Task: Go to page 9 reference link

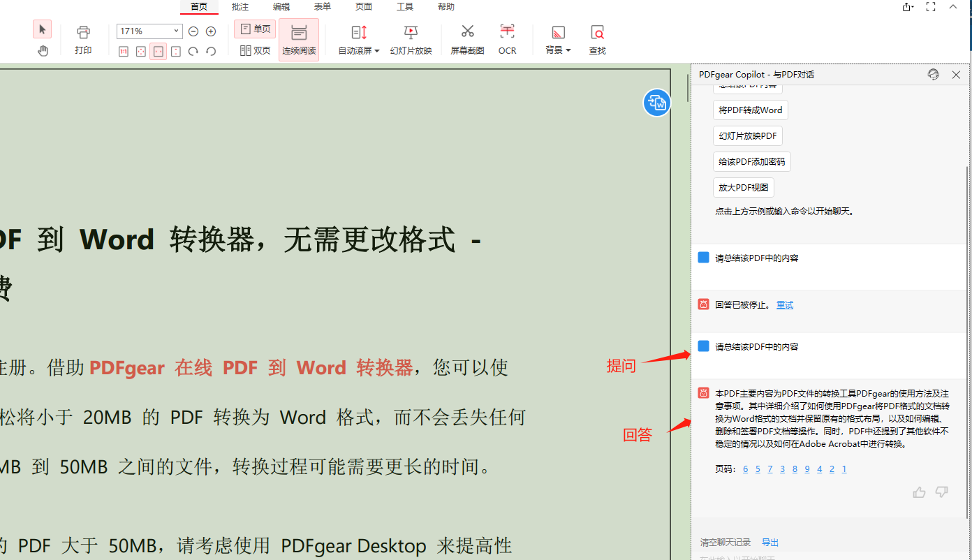Action: (807, 469)
